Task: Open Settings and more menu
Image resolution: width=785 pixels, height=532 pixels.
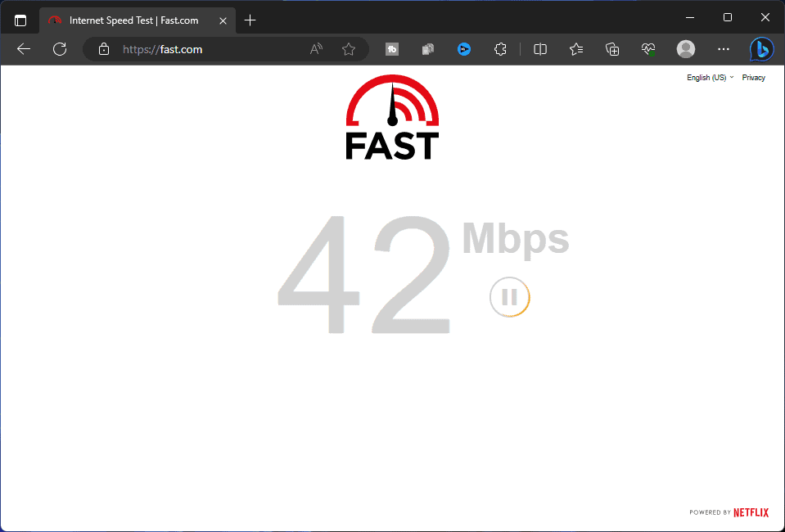Action: click(x=723, y=49)
